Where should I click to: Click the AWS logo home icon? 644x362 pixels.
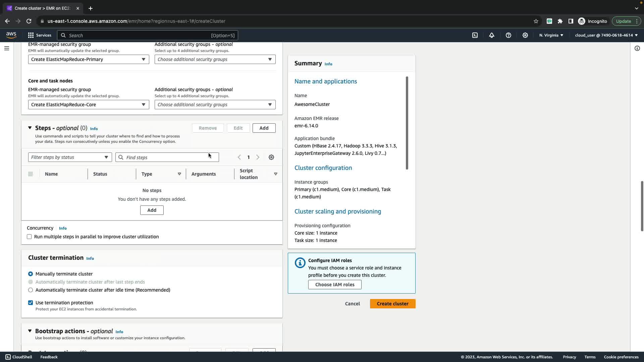(x=11, y=35)
